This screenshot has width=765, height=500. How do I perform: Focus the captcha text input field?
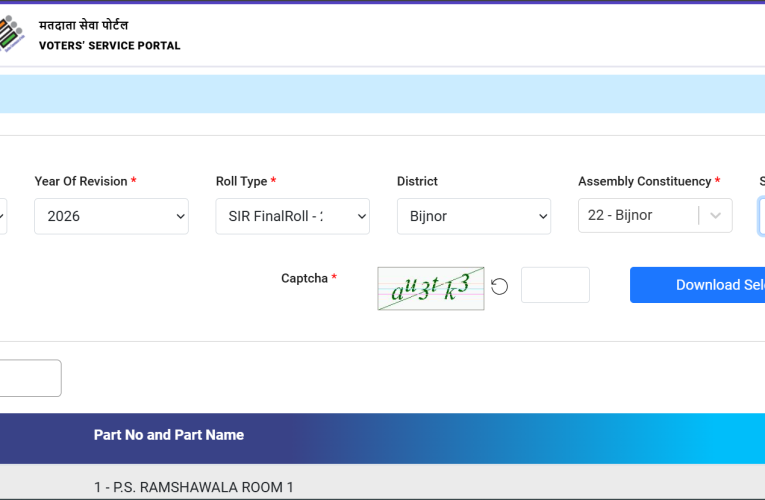point(555,285)
